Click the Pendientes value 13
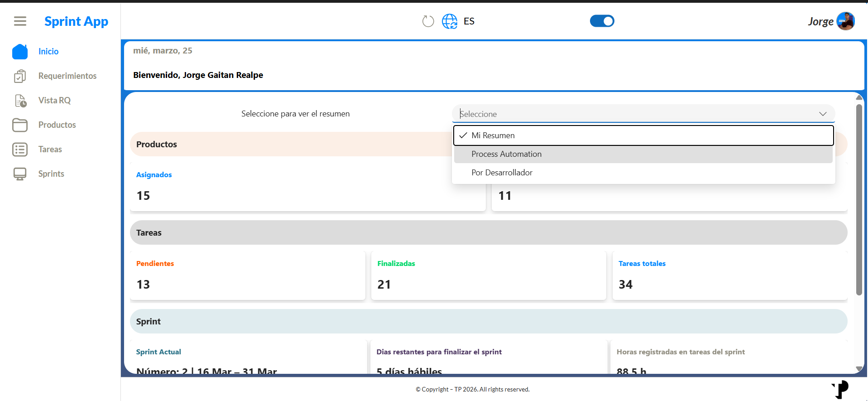The height and width of the screenshot is (401, 868). click(x=143, y=285)
